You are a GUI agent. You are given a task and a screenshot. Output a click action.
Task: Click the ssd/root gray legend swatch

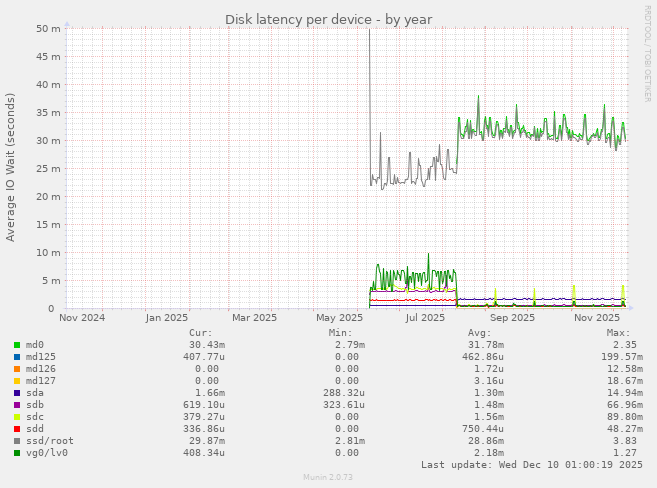tap(17, 441)
